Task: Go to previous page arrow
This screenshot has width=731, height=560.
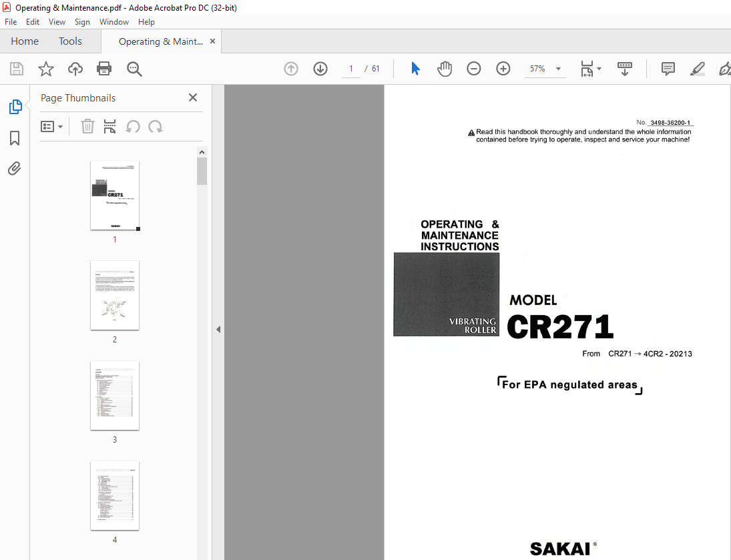Action: pyautogui.click(x=291, y=69)
